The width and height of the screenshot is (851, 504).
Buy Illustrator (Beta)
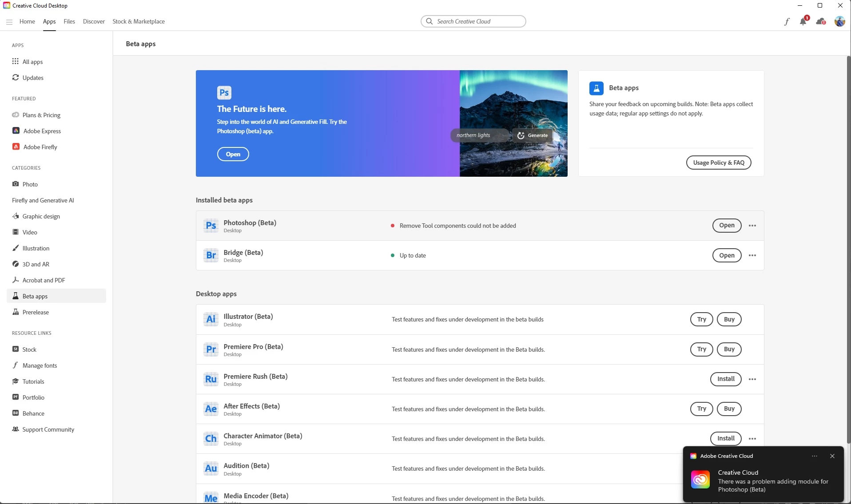[729, 319]
